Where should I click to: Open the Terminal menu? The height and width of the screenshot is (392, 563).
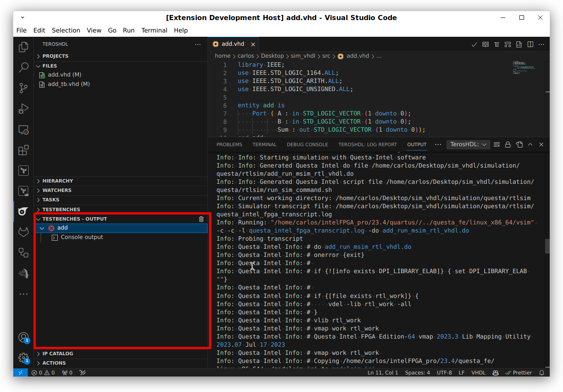coord(154,30)
